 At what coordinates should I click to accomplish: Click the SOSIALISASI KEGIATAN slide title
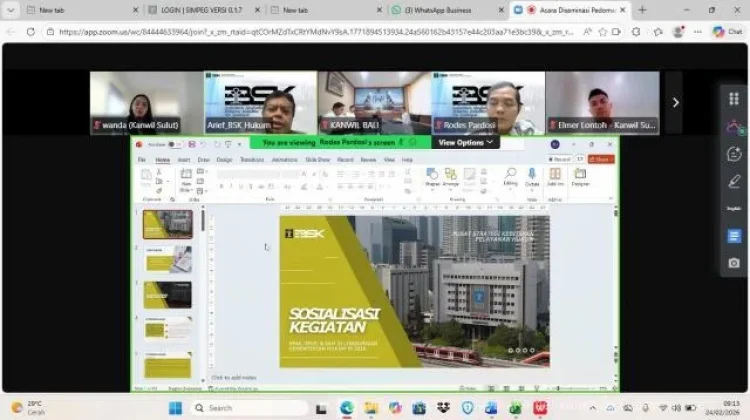(x=334, y=321)
